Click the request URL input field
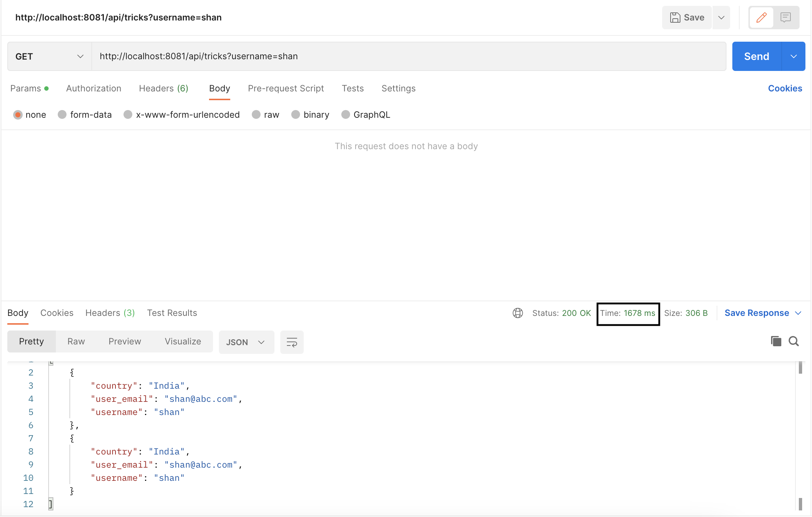Screen dimensions: 812x517 pyautogui.click(x=408, y=56)
